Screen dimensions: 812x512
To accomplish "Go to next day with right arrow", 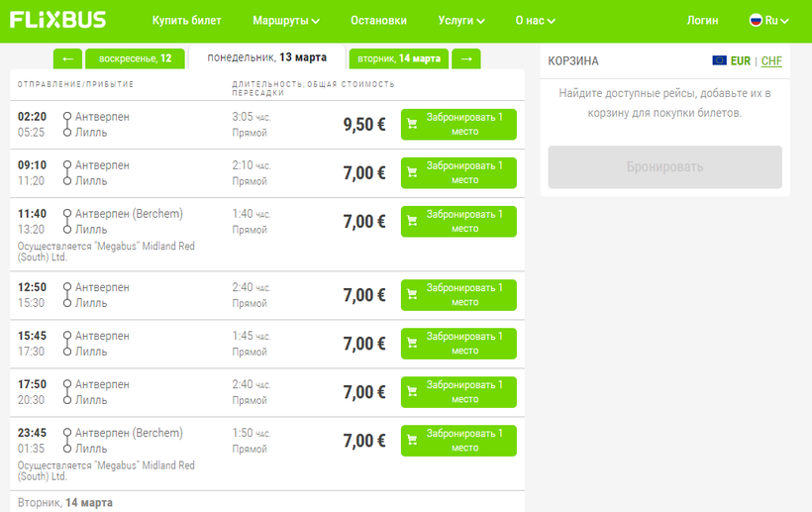I will [x=466, y=58].
